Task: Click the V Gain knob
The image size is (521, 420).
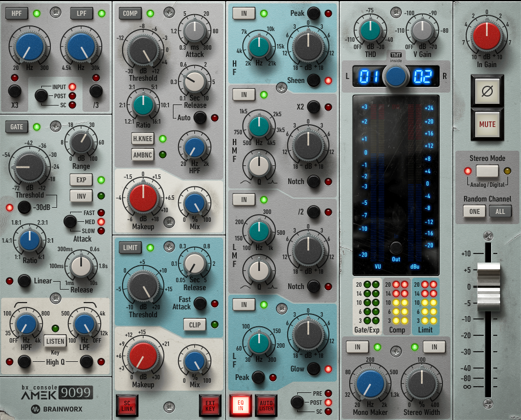Action: [x=422, y=30]
